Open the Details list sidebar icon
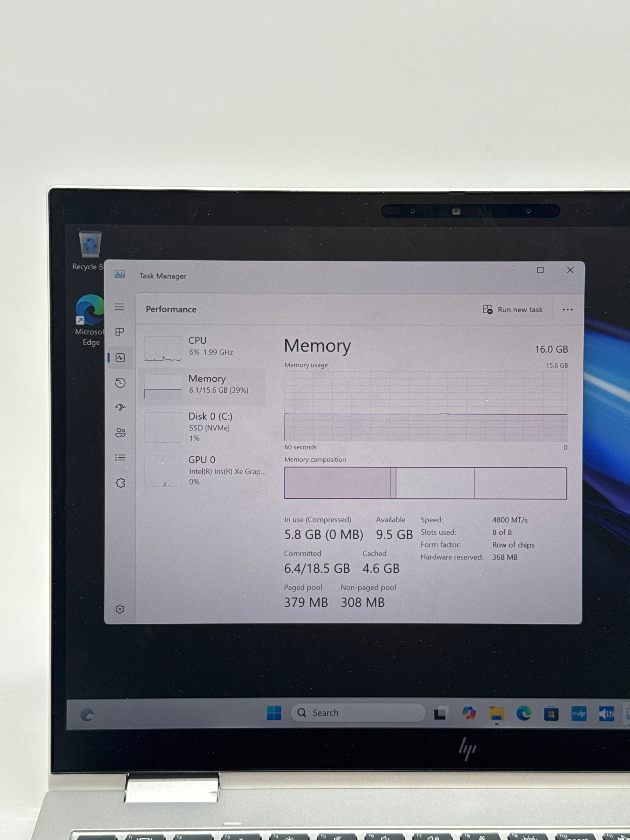Viewport: 630px width, 840px height. tap(120, 458)
